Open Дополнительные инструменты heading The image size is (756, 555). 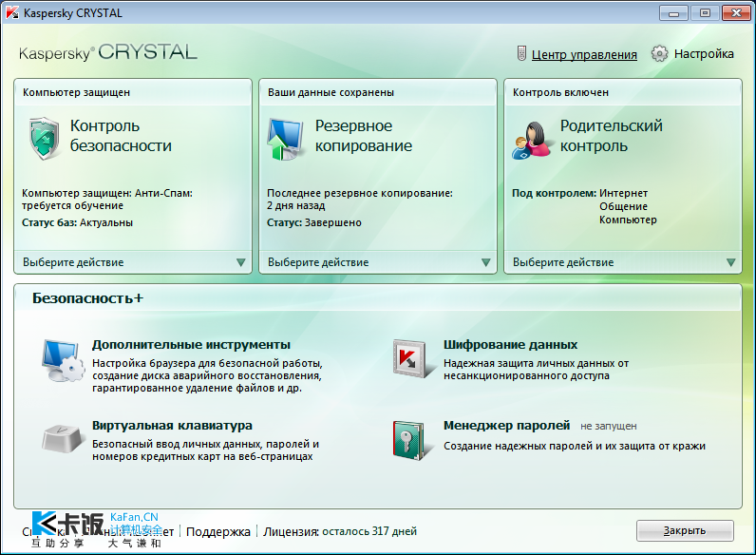click(x=191, y=345)
